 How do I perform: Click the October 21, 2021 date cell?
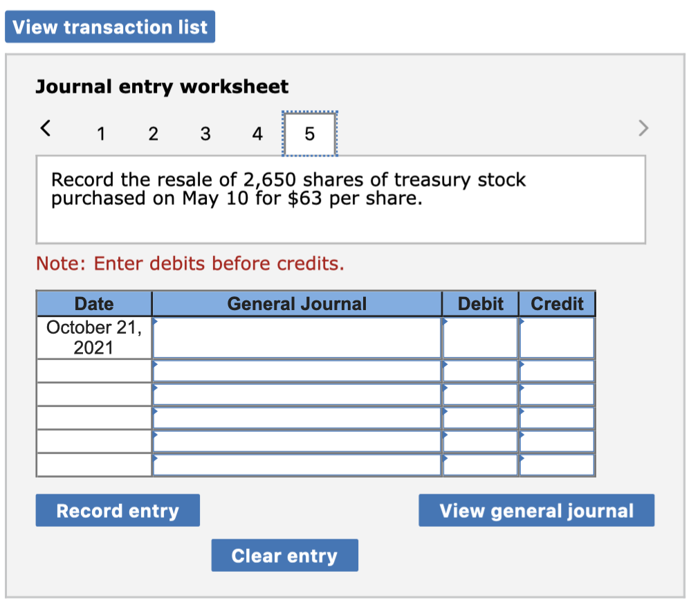pos(93,337)
